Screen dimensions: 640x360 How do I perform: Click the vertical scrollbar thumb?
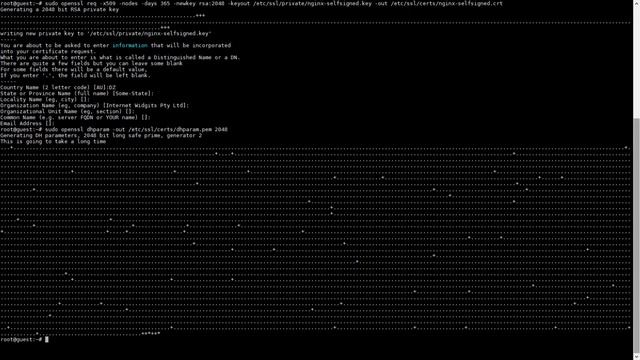[636, 236]
